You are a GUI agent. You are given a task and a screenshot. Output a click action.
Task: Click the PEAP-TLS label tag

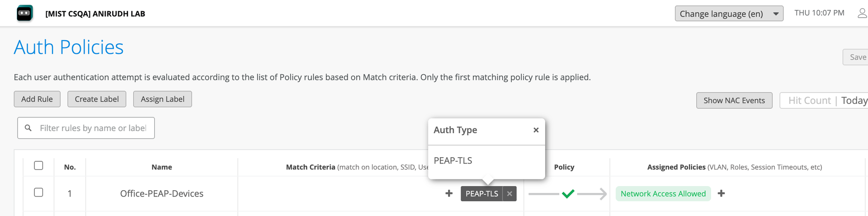pos(481,194)
